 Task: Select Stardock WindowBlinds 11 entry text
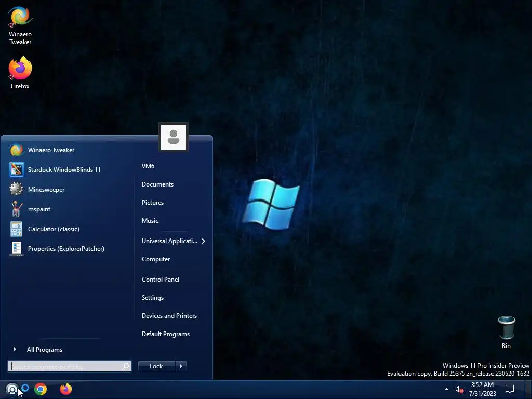pos(64,170)
